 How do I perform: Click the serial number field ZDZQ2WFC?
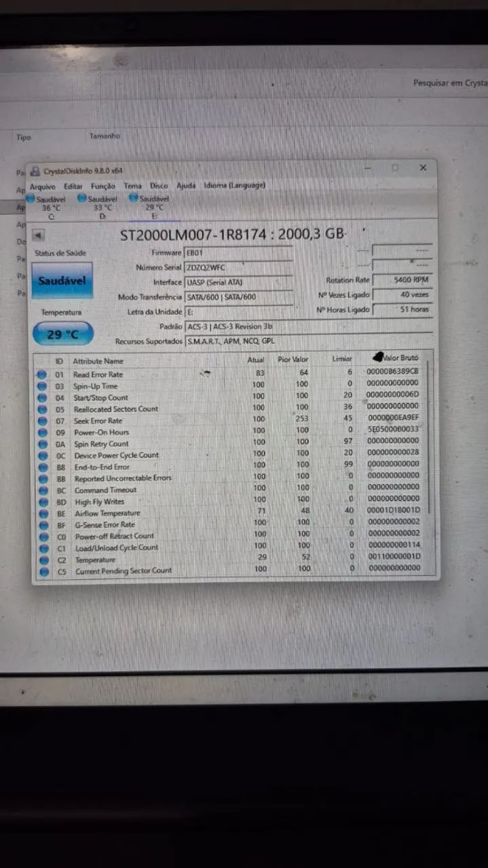point(239,267)
